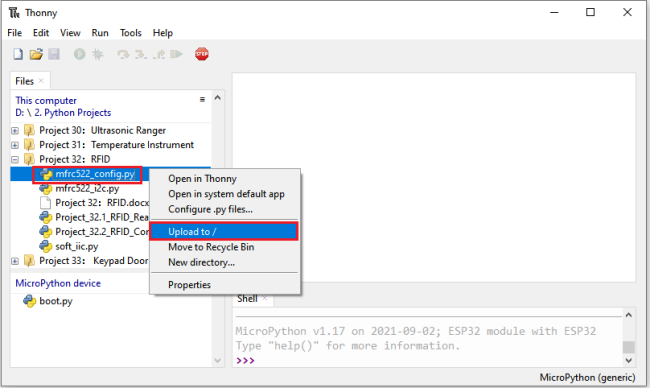Choose Open in system default app

[225, 194]
